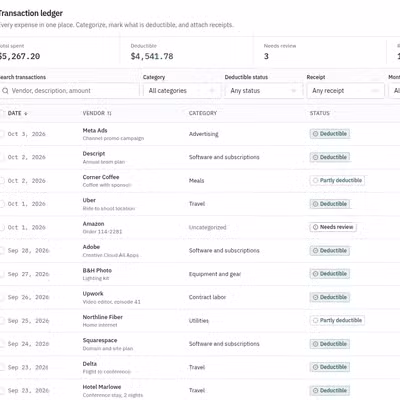400x400 pixels.
Task: Click Deductible badge for Uber
Action: pos(330,204)
